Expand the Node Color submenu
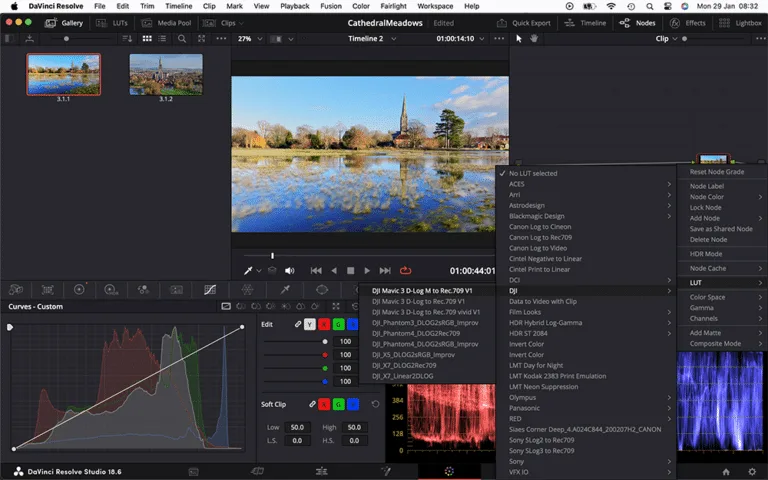The height and width of the screenshot is (480, 768). [x=722, y=197]
